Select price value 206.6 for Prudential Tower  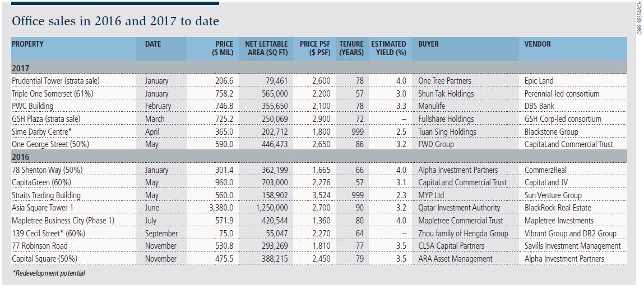point(225,81)
